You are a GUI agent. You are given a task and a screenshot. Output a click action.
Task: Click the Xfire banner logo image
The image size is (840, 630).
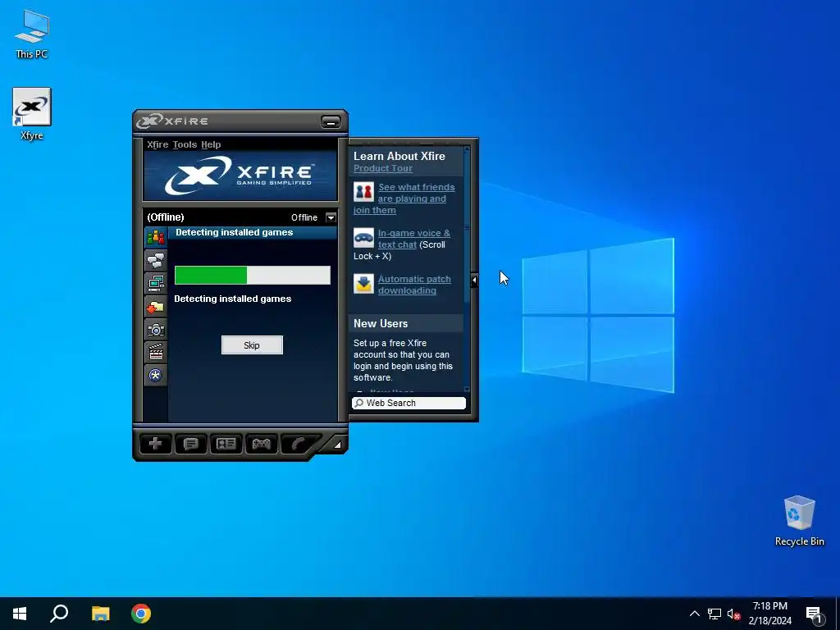click(x=240, y=176)
